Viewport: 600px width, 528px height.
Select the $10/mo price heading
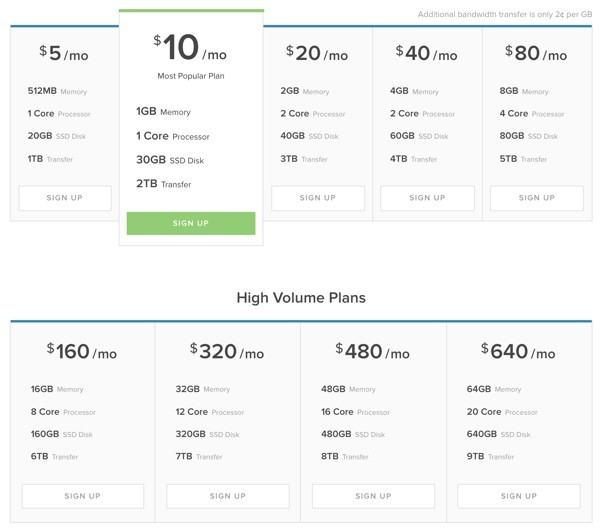point(190,47)
